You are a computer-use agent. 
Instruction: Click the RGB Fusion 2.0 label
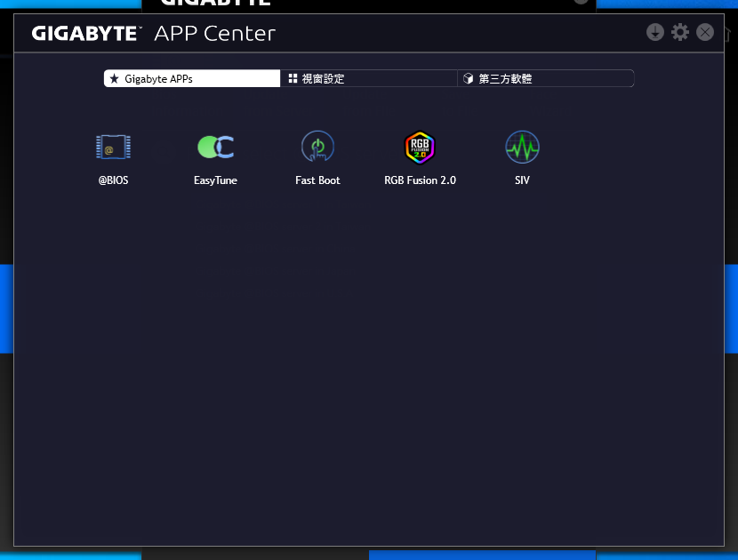click(x=420, y=180)
